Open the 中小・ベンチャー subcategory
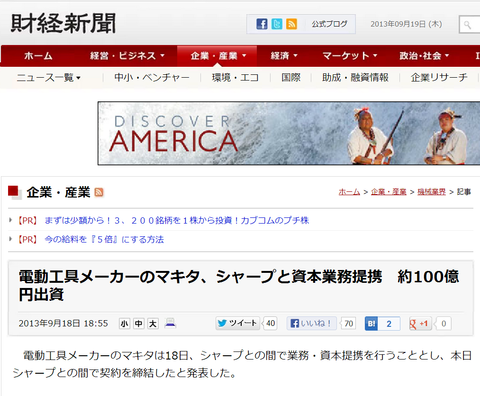The image size is (480, 396). [x=152, y=78]
